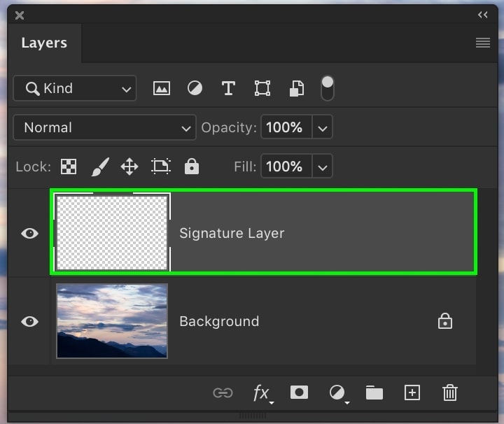Click the Opacity label
Screen dimensions: 504x424
click(229, 127)
